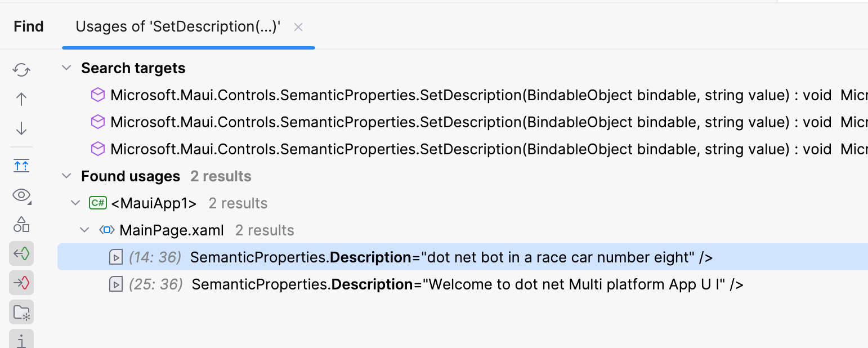
Task: Click the Refresh/Rerun search icon
Action: 21,70
